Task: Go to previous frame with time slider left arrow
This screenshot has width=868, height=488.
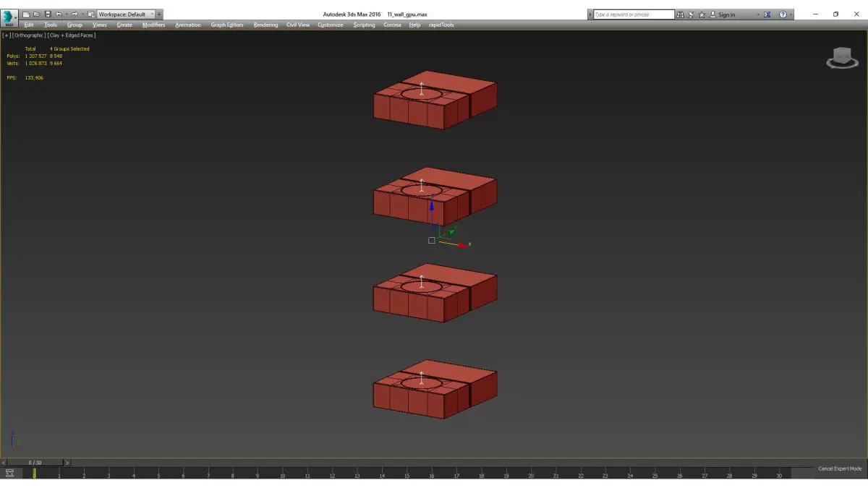Action: point(4,463)
